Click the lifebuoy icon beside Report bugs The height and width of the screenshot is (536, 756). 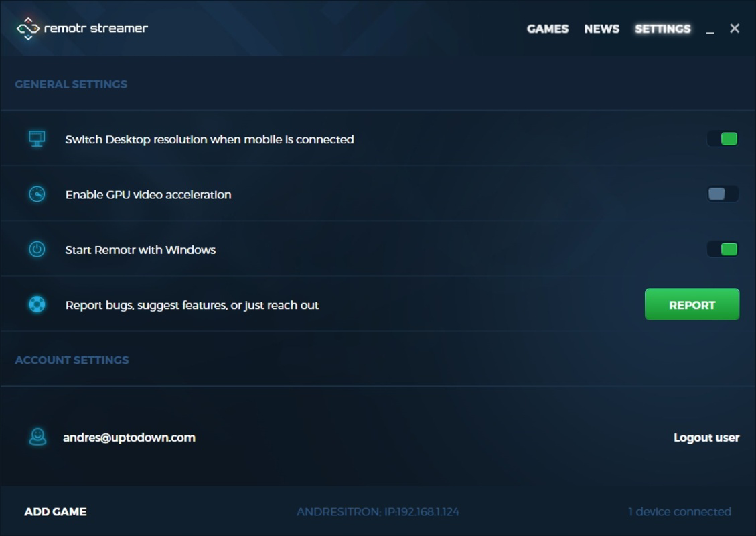coord(37,304)
